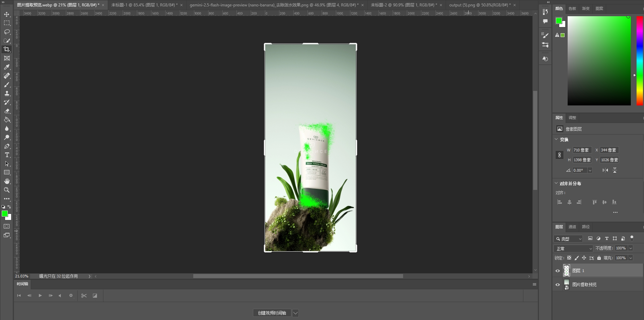Select the Healing Brush tool
Viewport: 644px width, 320px height.
coord(7,76)
